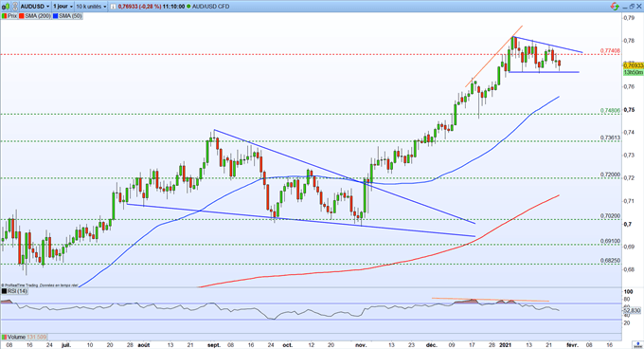This screenshot has width=644, height=349.
Task: Click the SMA (50) indicator label
Action: [x=70, y=16]
